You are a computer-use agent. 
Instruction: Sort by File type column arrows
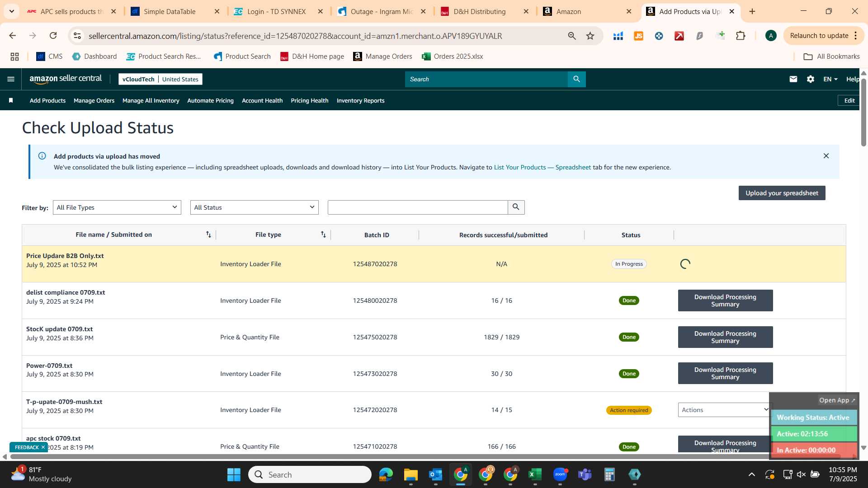pos(323,235)
